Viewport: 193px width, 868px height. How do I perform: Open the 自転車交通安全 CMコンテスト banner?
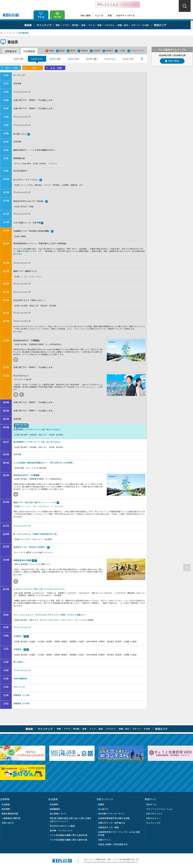(x=121, y=753)
